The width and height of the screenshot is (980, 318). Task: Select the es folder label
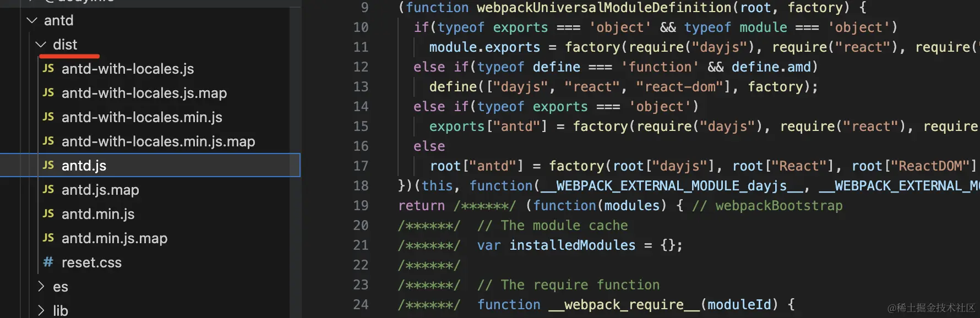pos(61,287)
